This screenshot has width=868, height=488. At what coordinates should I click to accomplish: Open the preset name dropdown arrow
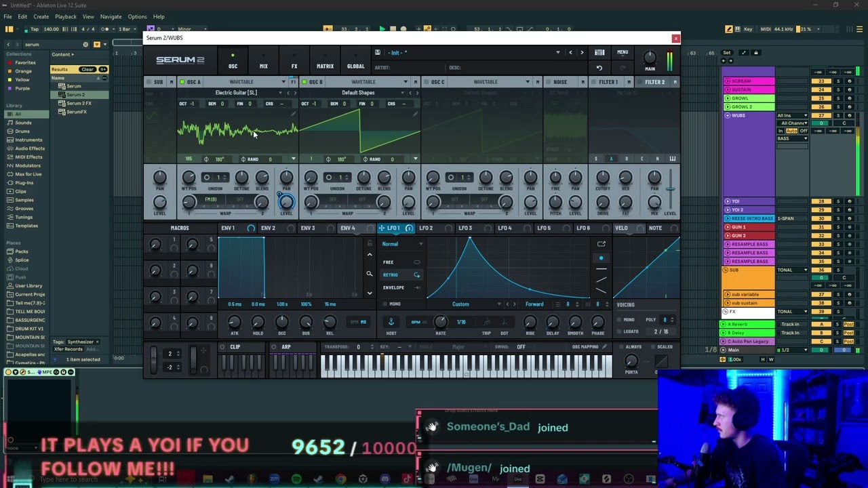557,52
